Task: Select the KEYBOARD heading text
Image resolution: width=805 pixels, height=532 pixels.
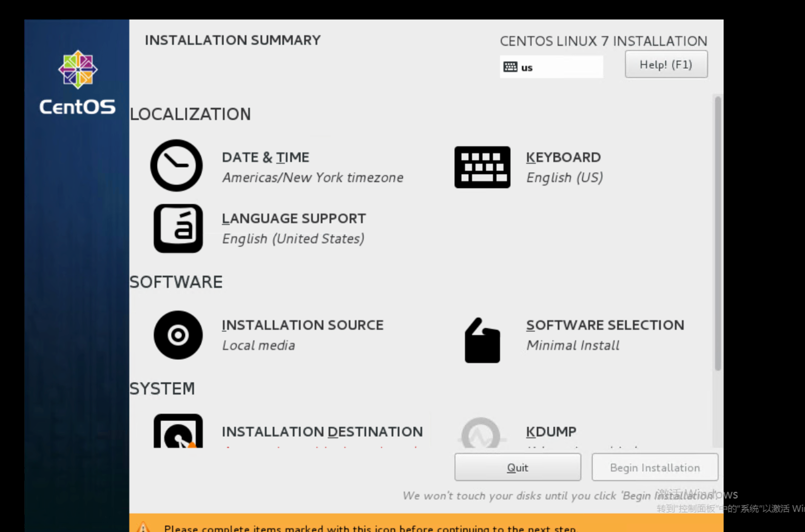Action: pyautogui.click(x=563, y=158)
